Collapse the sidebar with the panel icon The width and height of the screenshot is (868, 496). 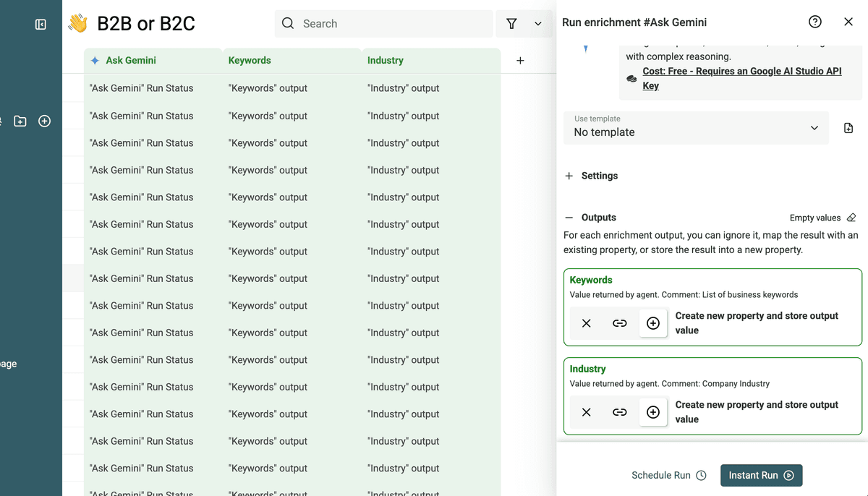click(x=41, y=25)
